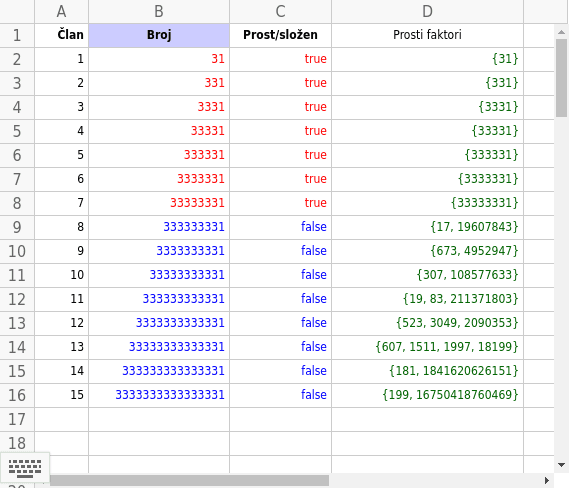Select the {19, 83, 211371803} factors cell
Viewport: 571px width, 490px height.
point(428,300)
